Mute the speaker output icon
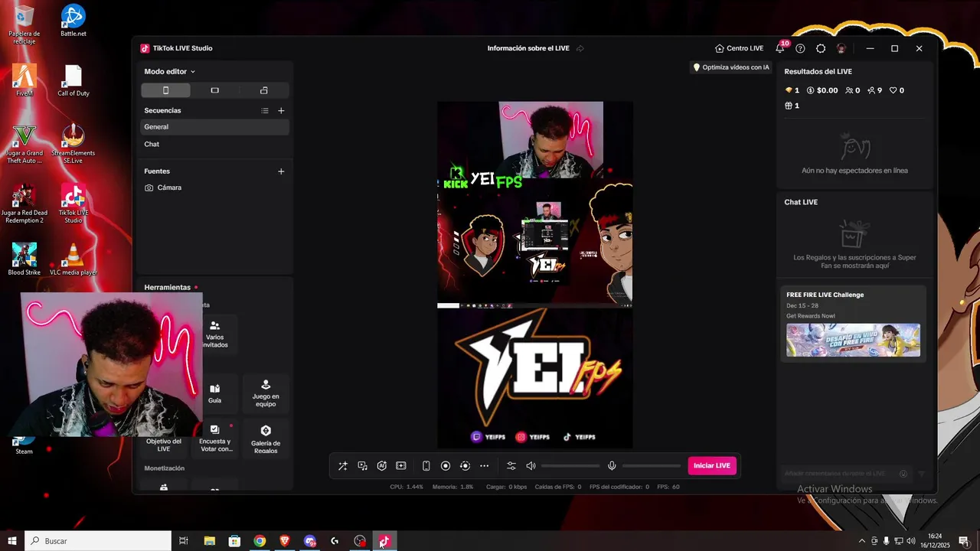980x551 pixels. coord(531,466)
